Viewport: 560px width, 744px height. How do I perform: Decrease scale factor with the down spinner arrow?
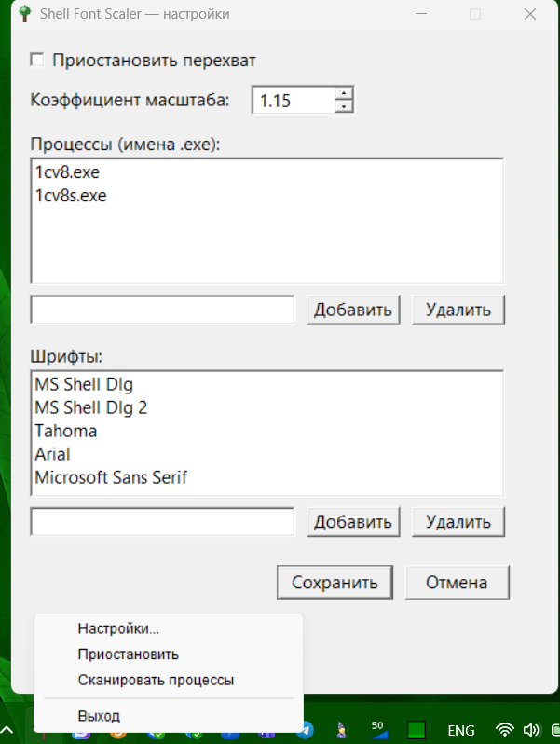[344, 106]
